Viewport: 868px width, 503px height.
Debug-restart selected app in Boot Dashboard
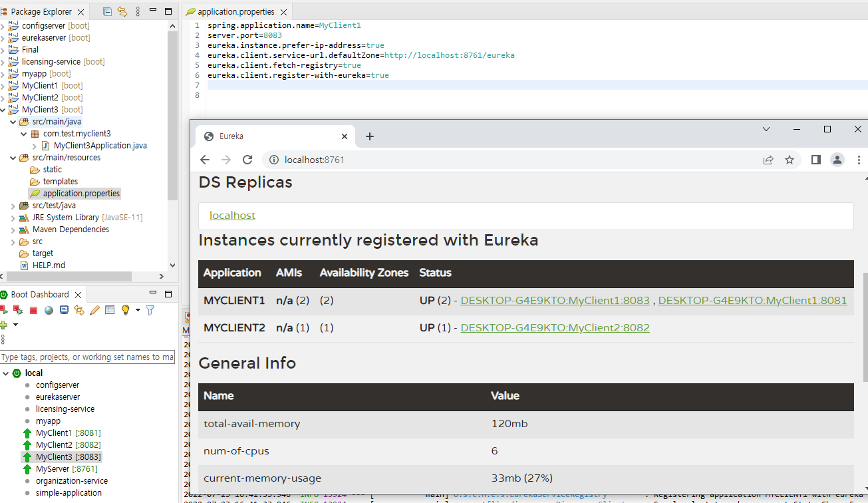point(19,310)
